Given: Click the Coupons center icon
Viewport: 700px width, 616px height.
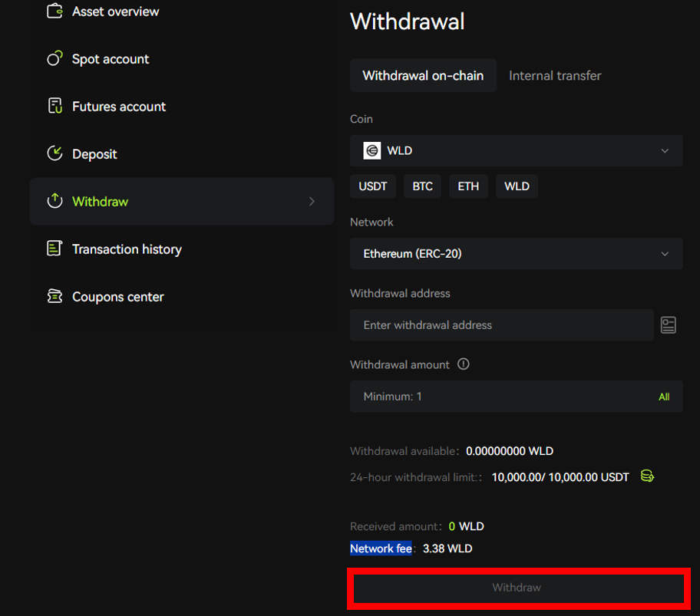Looking at the screenshot, I should click(54, 296).
